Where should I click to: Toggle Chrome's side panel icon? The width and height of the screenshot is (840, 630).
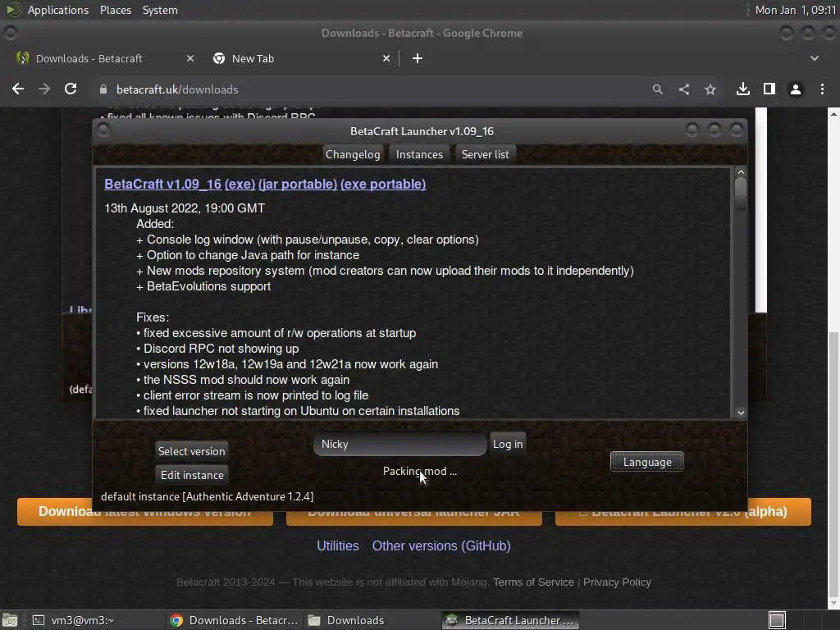(769, 89)
